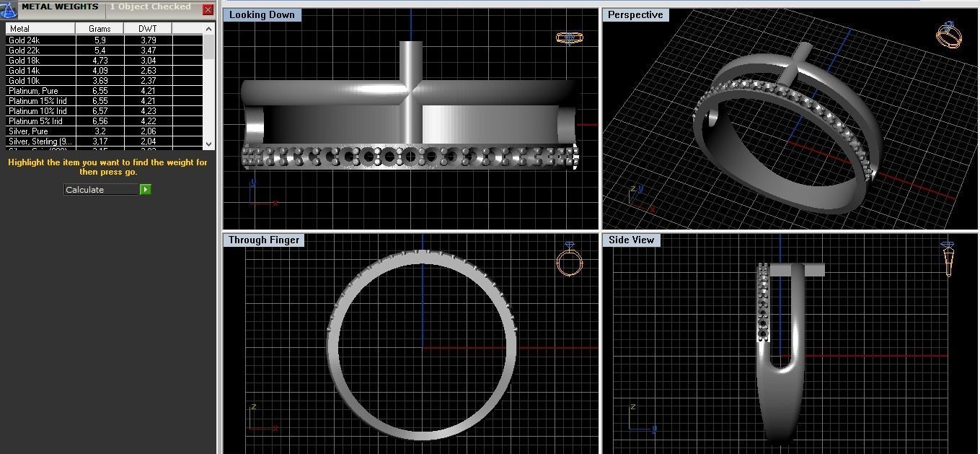Highlight the Platinum 10% Irid row
980x454 pixels.
105,111
